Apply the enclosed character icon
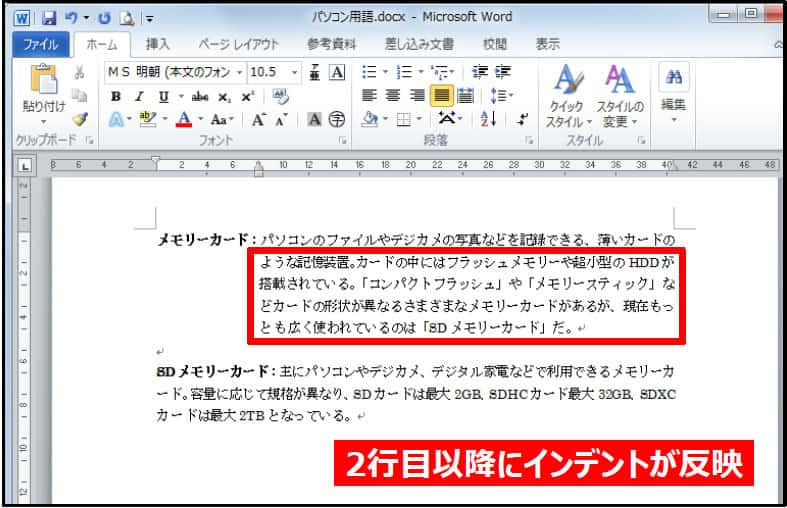The height and width of the screenshot is (508, 787). 337,118
